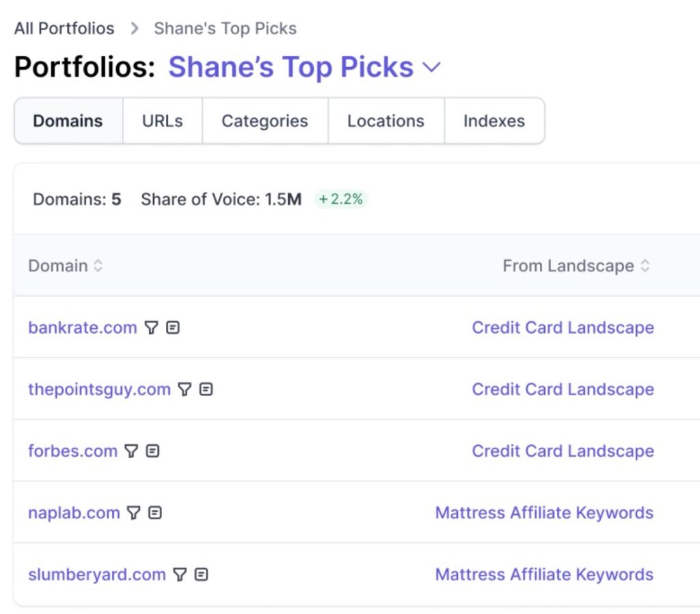Switch to the Categories tab
The image size is (700, 614).
tap(265, 121)
